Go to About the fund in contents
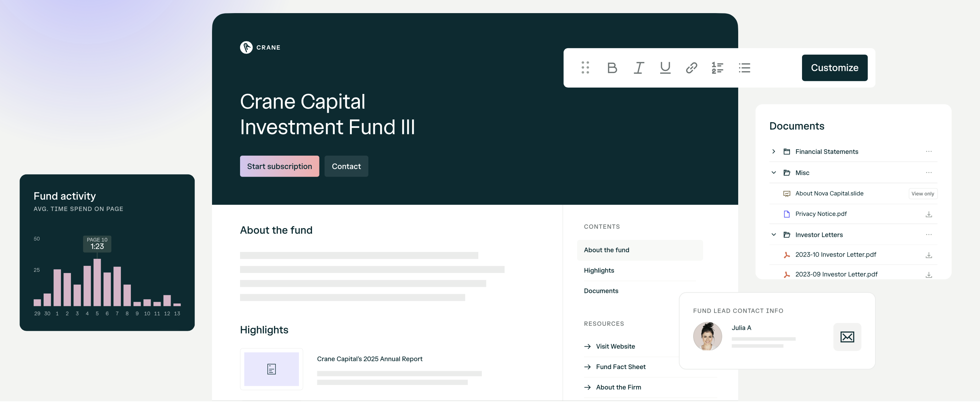This screenshot has height=402, width=980. (x=640, y=250)
